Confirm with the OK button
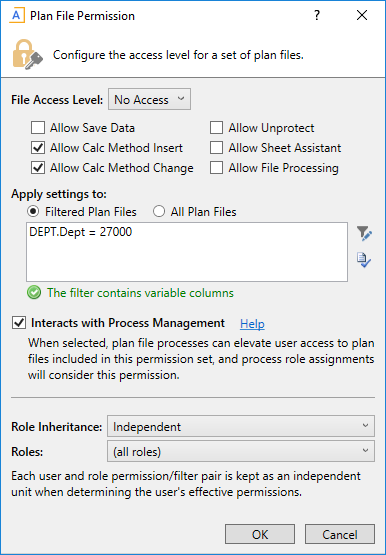 (x=260, y=534)
